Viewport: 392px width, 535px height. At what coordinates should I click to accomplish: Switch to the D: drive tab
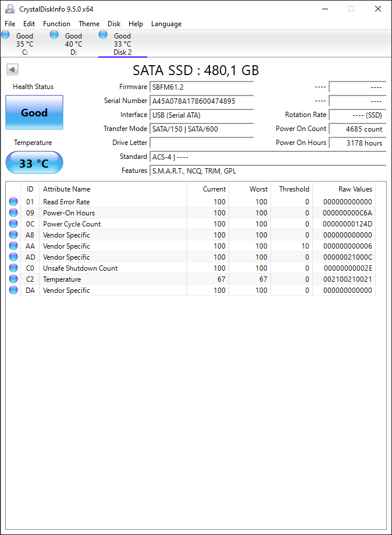73,43
